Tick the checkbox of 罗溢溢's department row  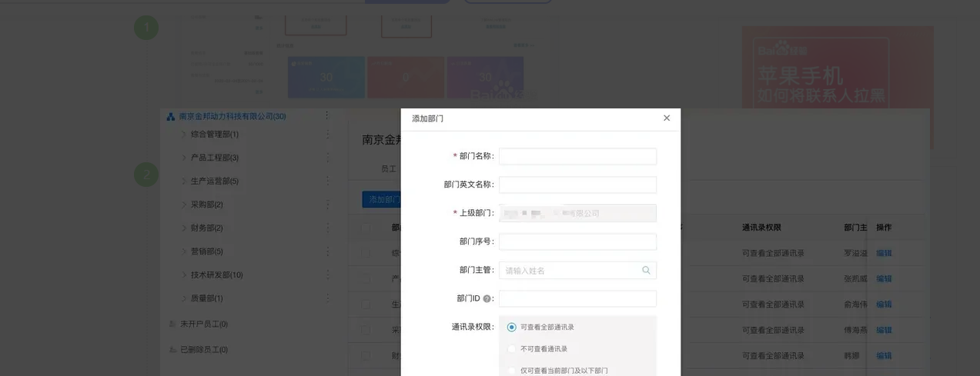pyautogui.click(x=366, y=253)
